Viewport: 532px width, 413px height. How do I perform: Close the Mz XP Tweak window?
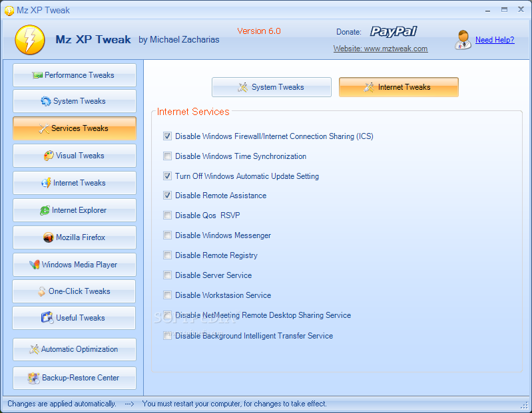pos(521,9)
